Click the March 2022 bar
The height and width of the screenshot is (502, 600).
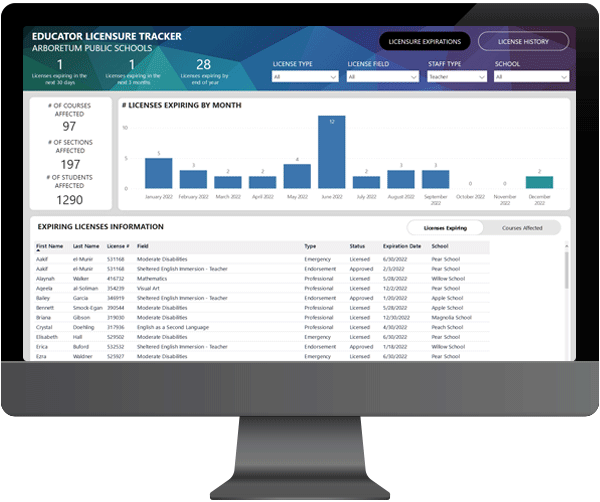(x=228, y=182)
